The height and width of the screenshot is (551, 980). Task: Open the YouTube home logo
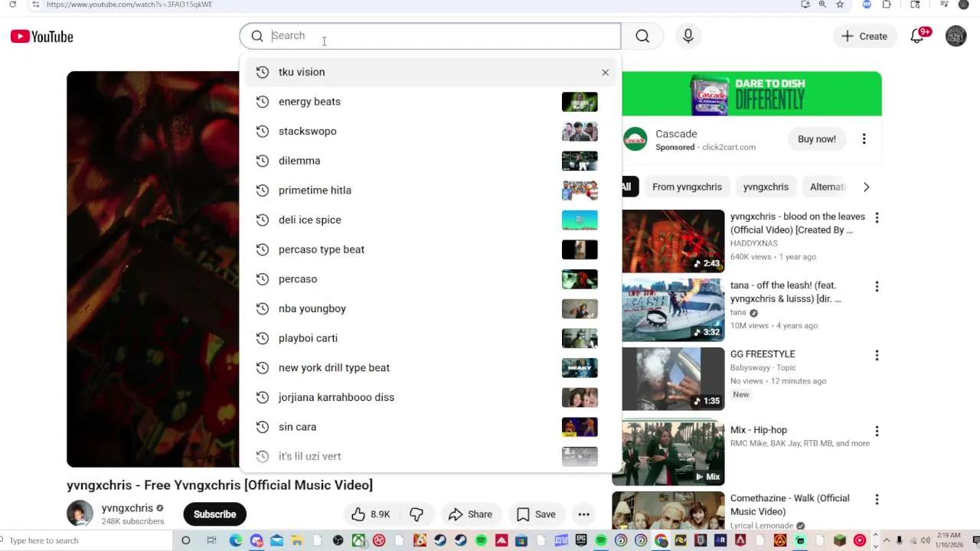[x=42, y=36]
